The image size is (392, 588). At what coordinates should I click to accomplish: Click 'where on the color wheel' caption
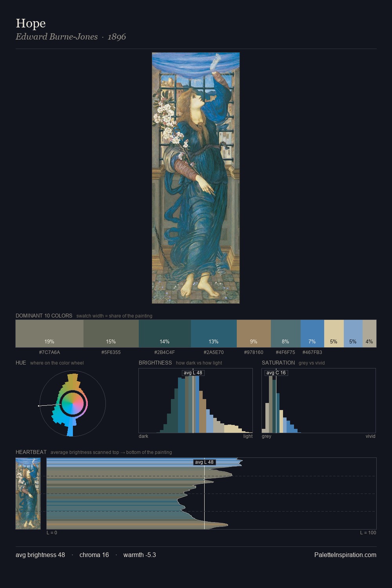coord(57,363)
